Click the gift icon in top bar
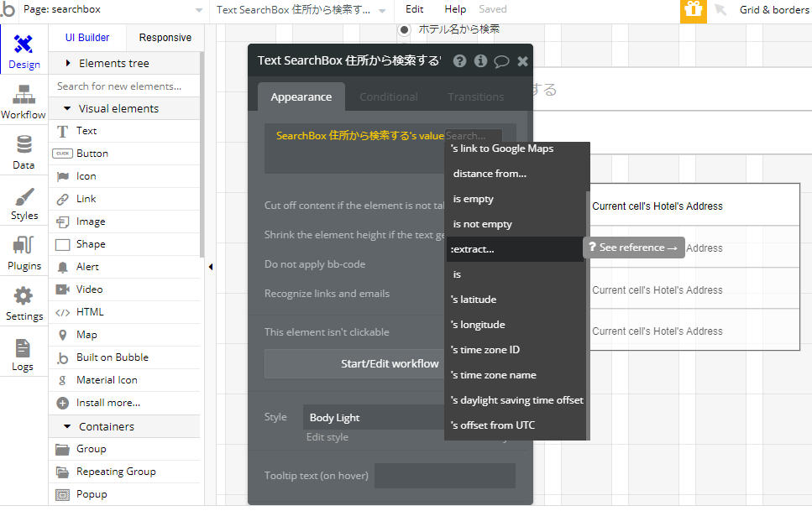Screen dimensions: 812x511 tap(693, 10)
